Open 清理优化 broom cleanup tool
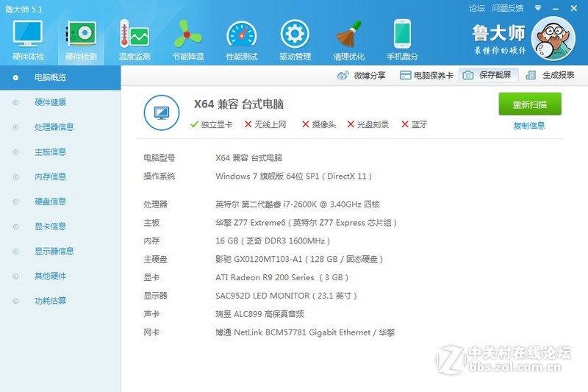The image size is (588, 392). 348,41
